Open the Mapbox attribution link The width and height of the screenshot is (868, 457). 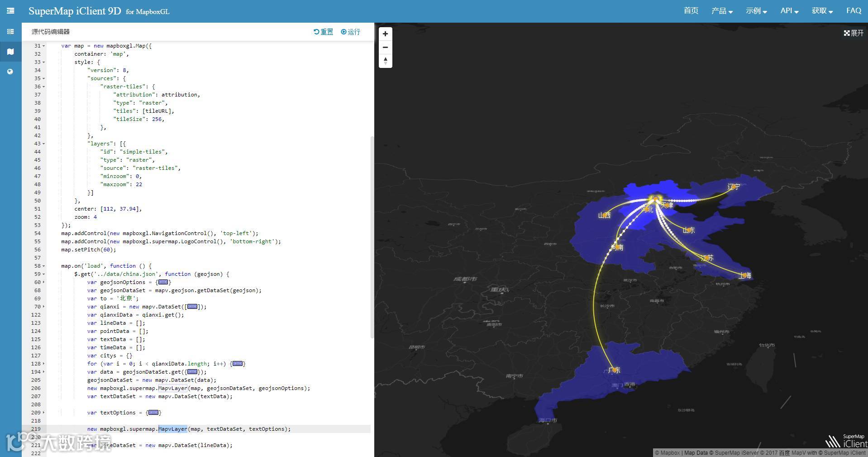click(x=668, y=452)
